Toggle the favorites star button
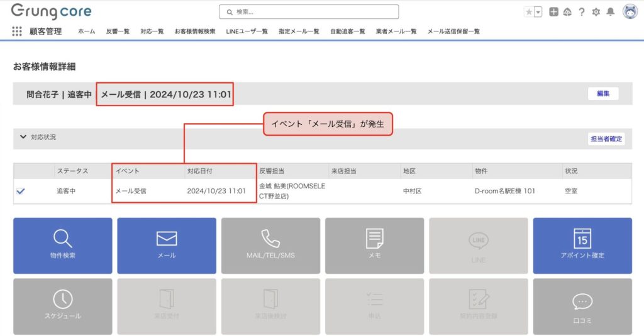This screenshot has height=336, width=644. click(x=528, y=12)
